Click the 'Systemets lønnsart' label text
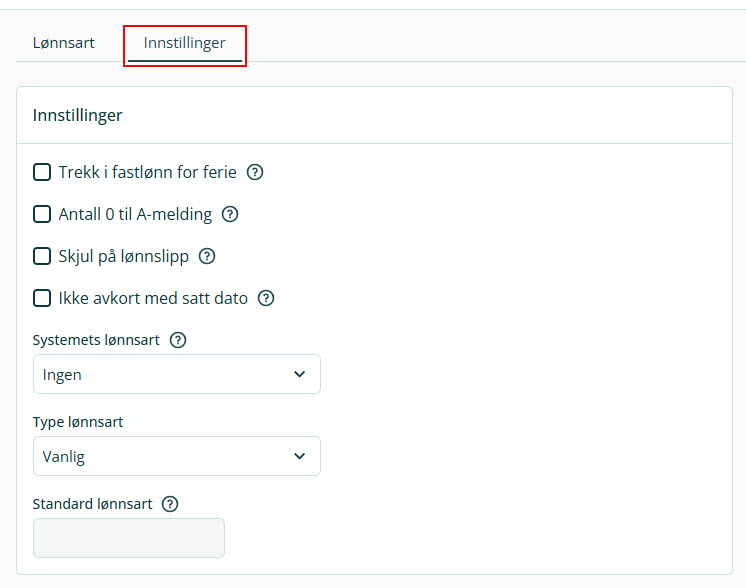The width and height of the screenshot is (746, 588). click(96, 340)
